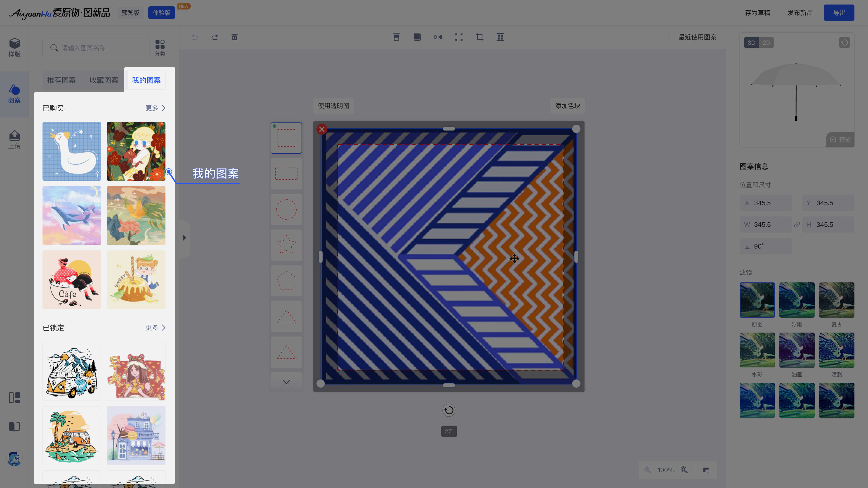The image size is (868, 488).
Task: Switch to the 推荐图案 tab
Action: (x=61, y=80)
